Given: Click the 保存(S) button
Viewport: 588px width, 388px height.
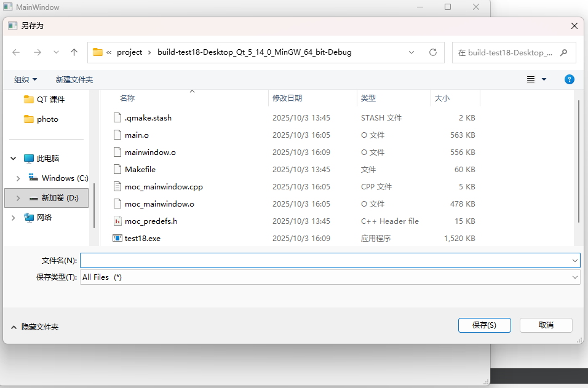Looking at the screenshot, I should pos(485,325).
